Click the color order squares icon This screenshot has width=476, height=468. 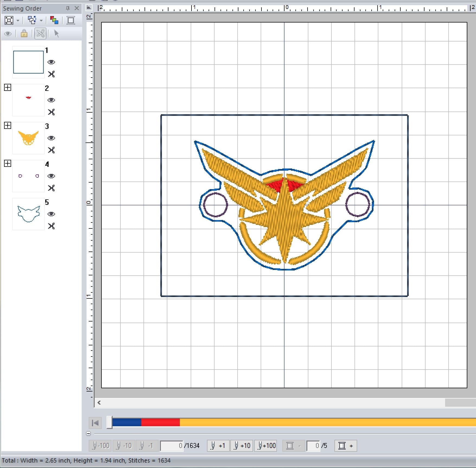tap(54, 20)
